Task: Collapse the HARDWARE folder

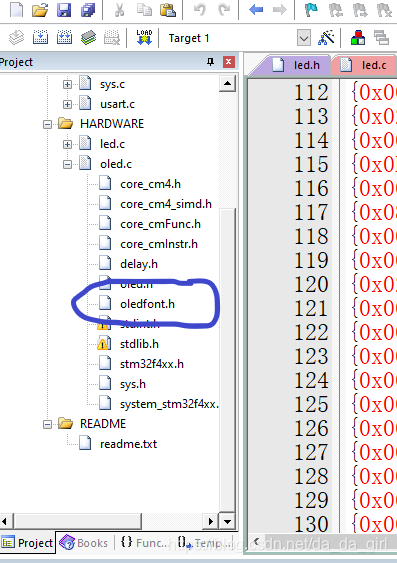Action: pos(47,125)
